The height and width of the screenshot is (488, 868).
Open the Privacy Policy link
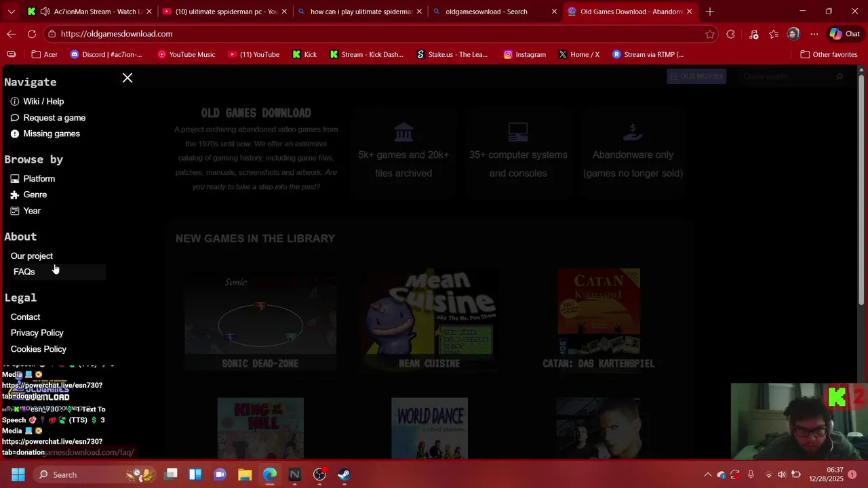(x=37, y=333)
